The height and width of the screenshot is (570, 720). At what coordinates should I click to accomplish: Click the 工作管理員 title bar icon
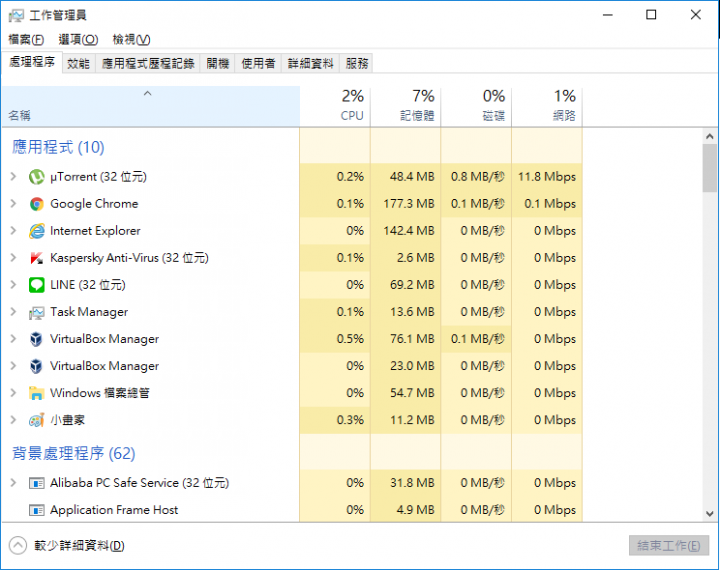[16, 16]
